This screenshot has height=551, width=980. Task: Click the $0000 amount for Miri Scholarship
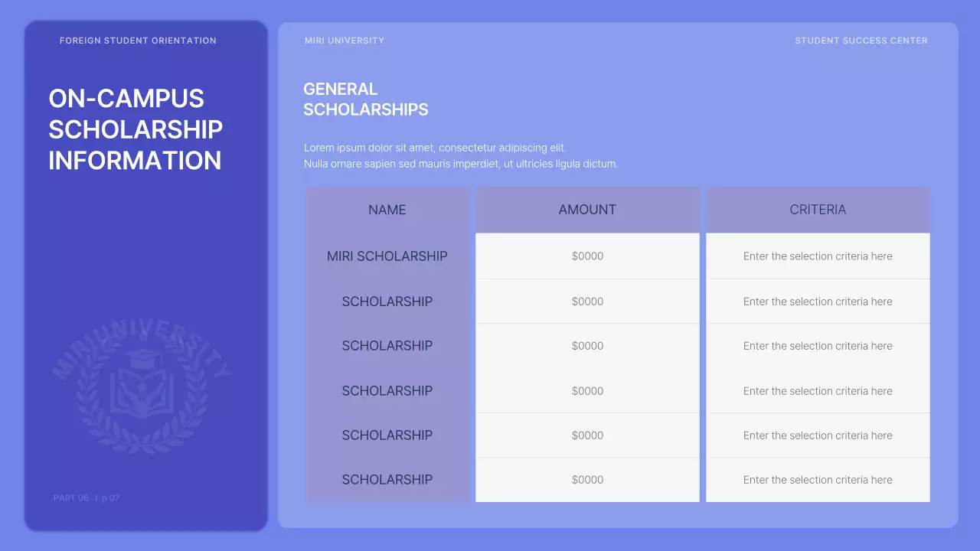tap(587, 256)
